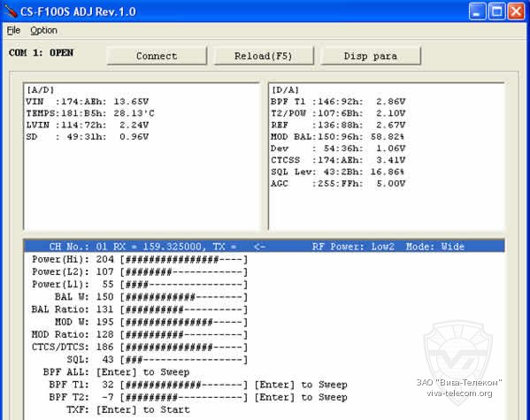Viewport: 530px width, 420px height.
Task: Select the BPF T1 adjustment bar
Action: coord(184,385)
